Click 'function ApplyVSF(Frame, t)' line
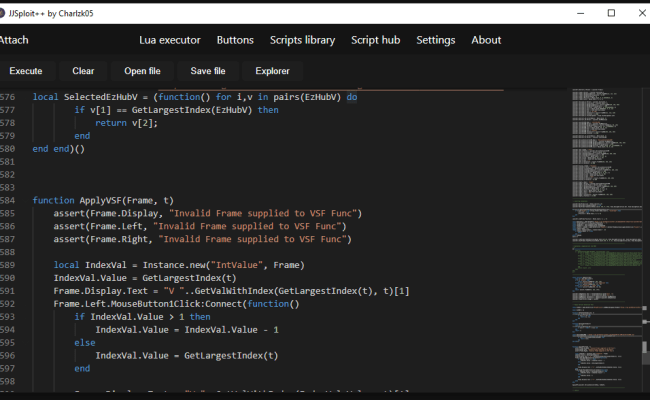Image resolution: width=650 pixels, height=400 pixels. 103,201
